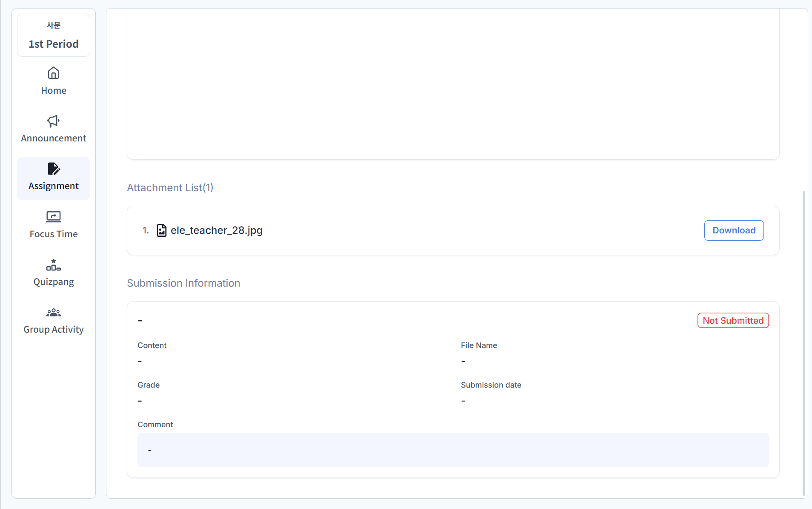This screenshot has width=812, height=509.
Task: Switch to Focus Time menu label
Action: point(54,234)
